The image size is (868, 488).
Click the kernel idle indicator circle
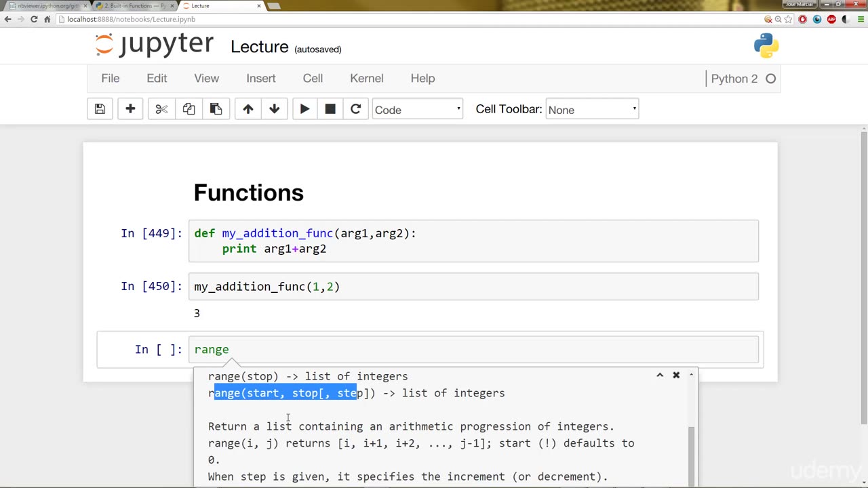tap(770, 79)
